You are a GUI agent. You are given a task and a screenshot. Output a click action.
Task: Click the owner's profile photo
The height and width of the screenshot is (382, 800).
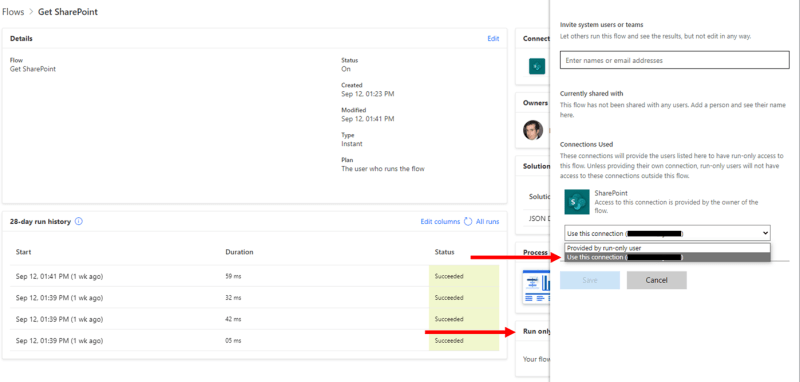click(533, 130)
